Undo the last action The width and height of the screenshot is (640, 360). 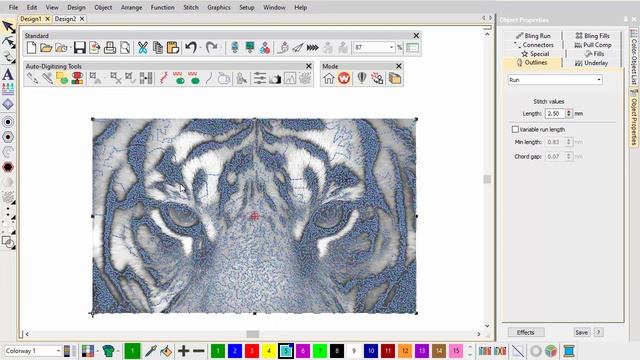tap(191, 48)
